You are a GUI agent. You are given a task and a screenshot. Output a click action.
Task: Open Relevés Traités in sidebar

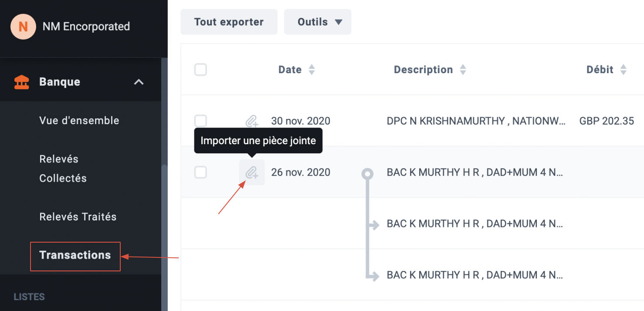[x=78, y=217]
